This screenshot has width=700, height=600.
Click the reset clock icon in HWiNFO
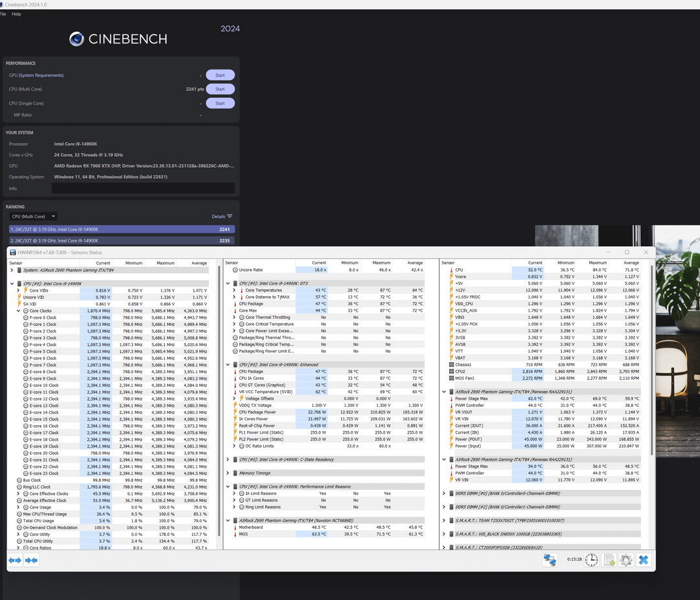pos(592,560)
